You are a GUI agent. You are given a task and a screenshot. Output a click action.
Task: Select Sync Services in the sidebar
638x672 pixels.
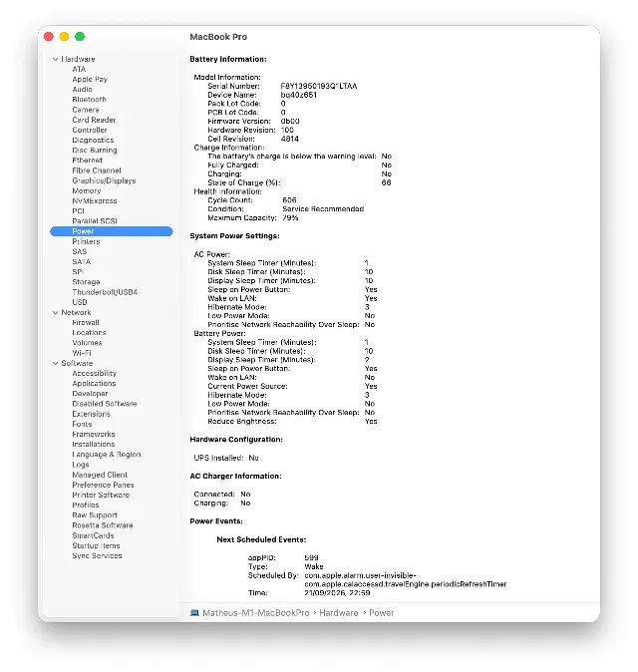pyautogui.click(x=97, y=556)
